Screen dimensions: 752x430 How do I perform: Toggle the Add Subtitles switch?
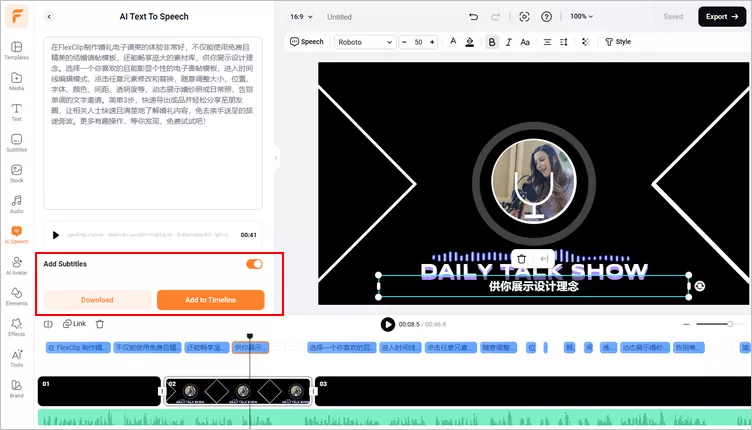coord(254,264)
